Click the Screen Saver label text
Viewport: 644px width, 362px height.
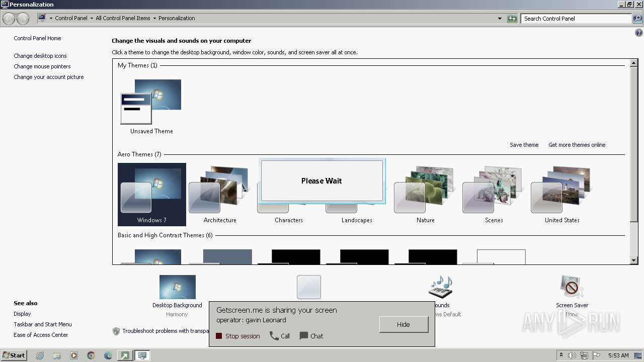tap(572, 305)
